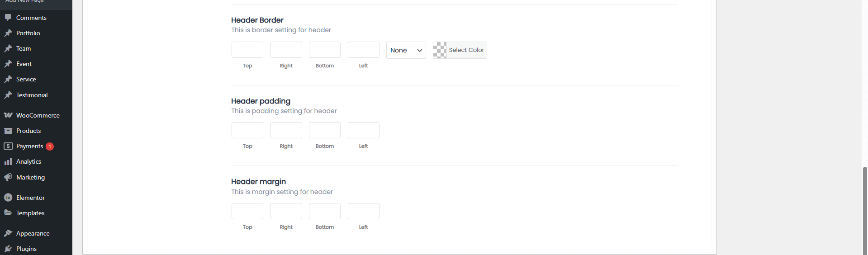Click the page vertical scrollbar thumb
This screenshot has height=255, width=868.
(x=865, y=208)
